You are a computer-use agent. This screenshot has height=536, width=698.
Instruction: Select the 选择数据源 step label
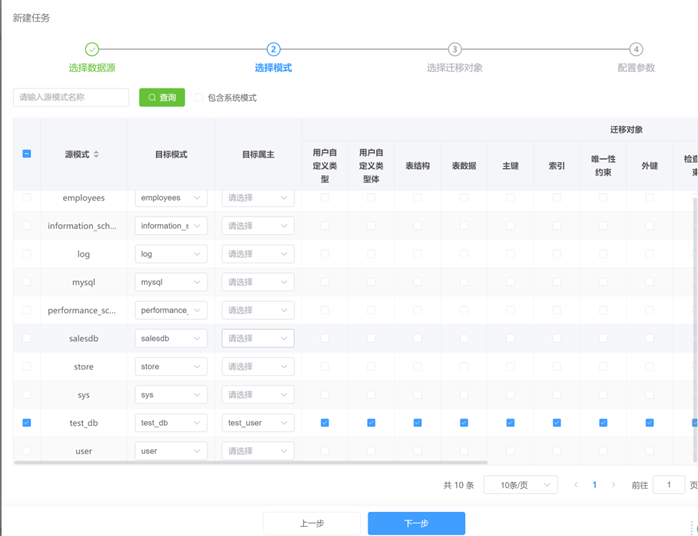click(92, 68)
